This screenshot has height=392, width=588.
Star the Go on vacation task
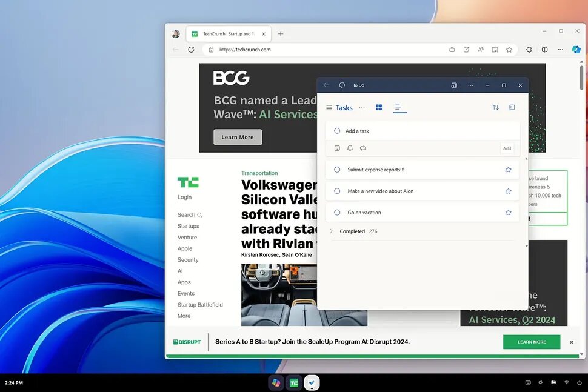(509, 213)
